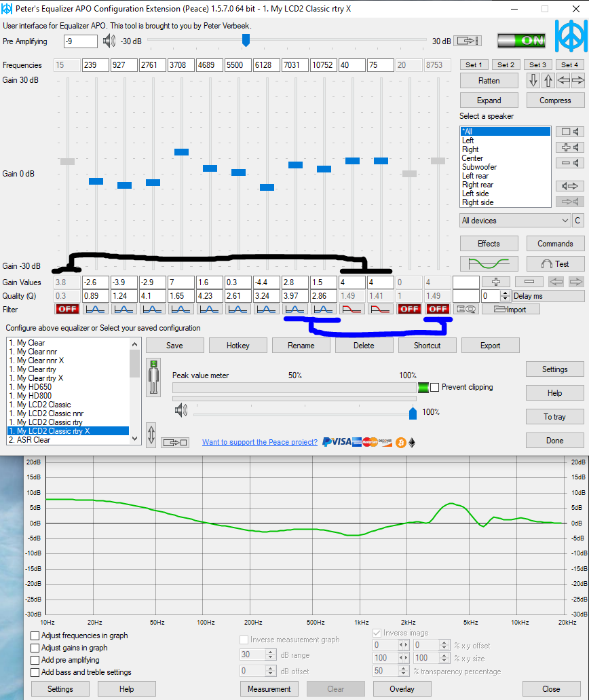Image resolution: width=589 pixels, height=700 pixels.
Task: Check Add pre amplifying option
Action: click(x=35, y=660)
